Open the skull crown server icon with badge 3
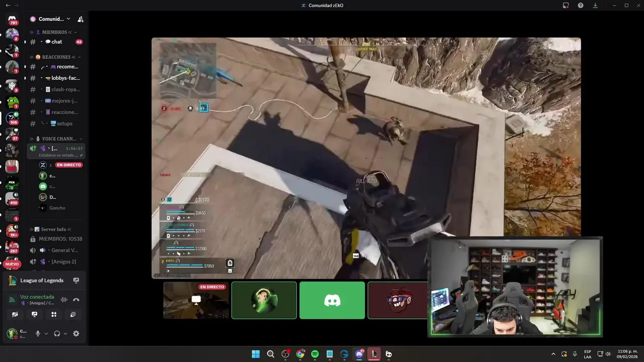Screen dimensions: 644x362 12,85
